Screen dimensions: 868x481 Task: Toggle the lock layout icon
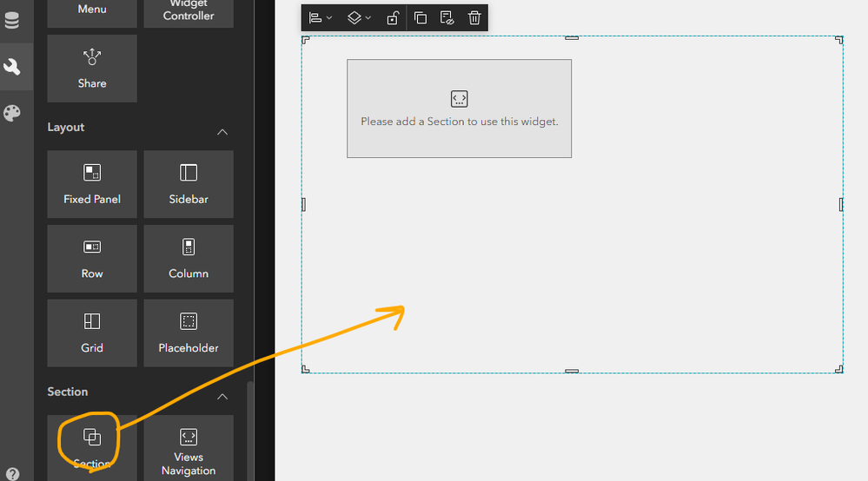(x=392, y=17)
